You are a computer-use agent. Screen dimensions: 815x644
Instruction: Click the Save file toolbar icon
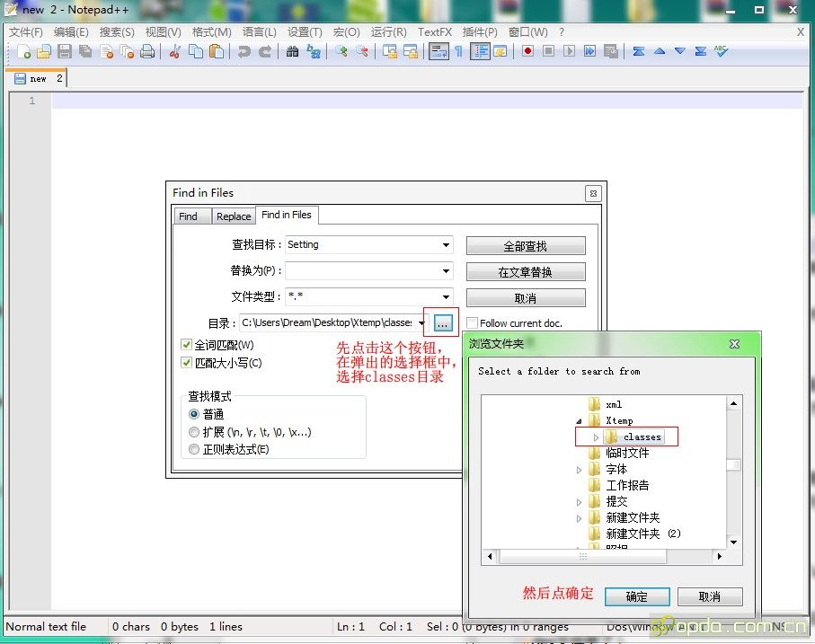click(x=64, y=51)
